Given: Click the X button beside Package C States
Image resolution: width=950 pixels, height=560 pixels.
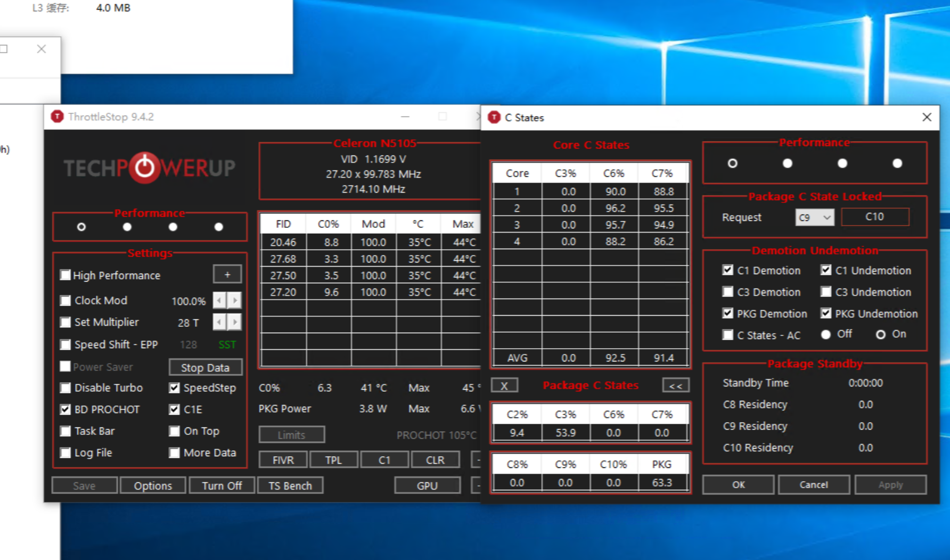Looking at the screenshot, I should click(x=504, y=385).
